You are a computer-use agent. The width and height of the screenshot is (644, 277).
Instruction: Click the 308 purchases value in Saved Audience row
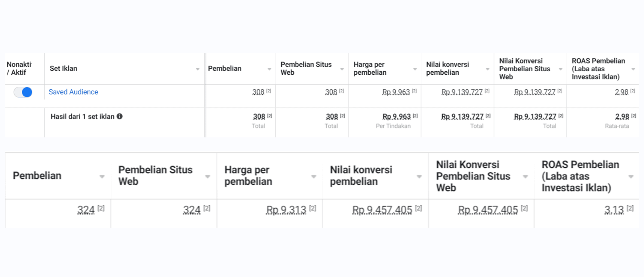click(258, 92)
